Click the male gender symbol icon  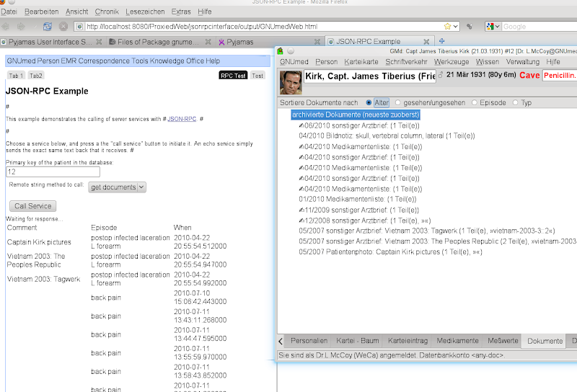(440, 74)
